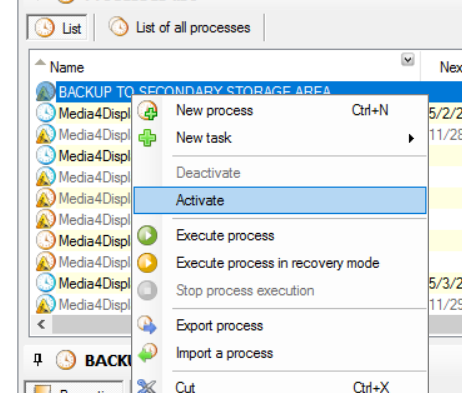Image resolution: width=462 pixels, height=393 pixels.
Task: Click the green plus New task icon
Action: click(x=147, y=138)
